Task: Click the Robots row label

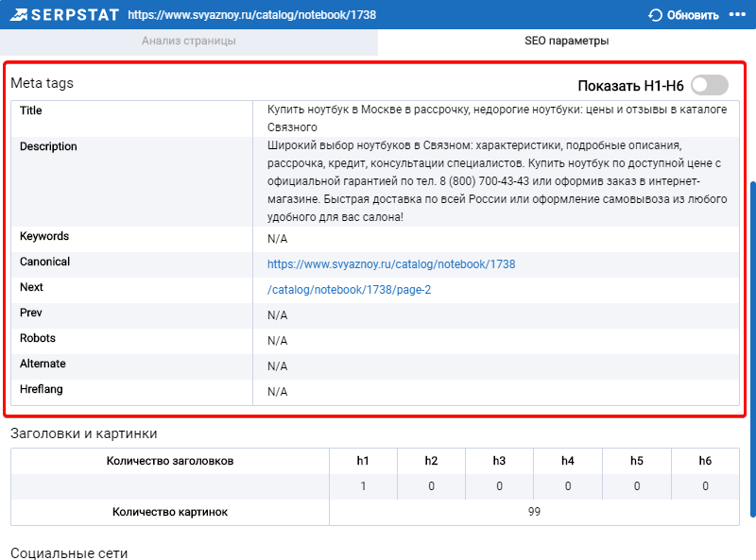Action: (38, 338)
